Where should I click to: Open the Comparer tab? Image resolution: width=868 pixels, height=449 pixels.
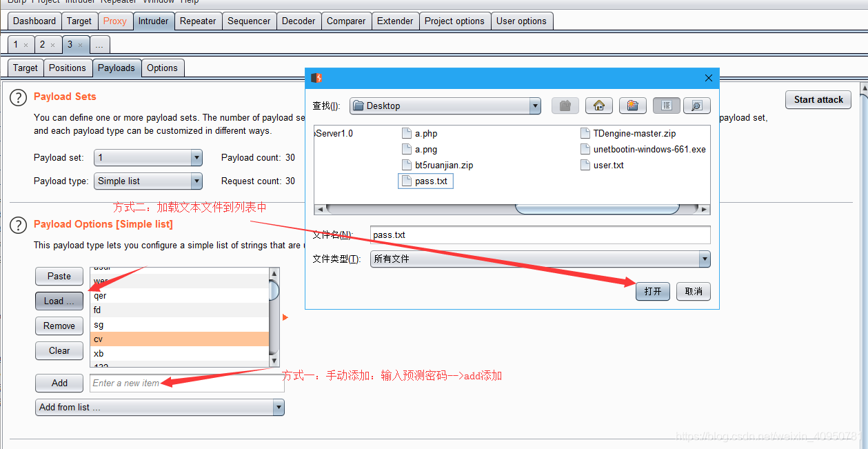tap(346, 21)
